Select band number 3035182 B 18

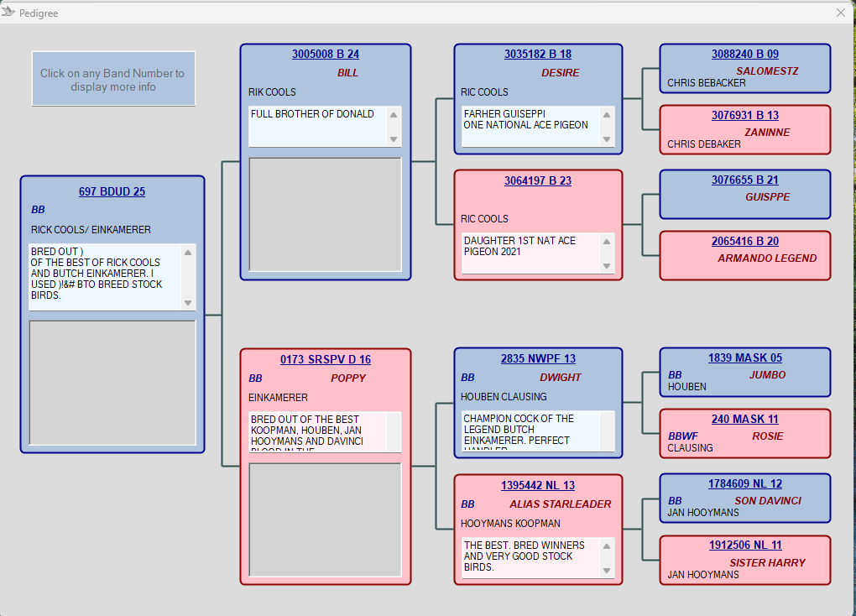[538, 55]
